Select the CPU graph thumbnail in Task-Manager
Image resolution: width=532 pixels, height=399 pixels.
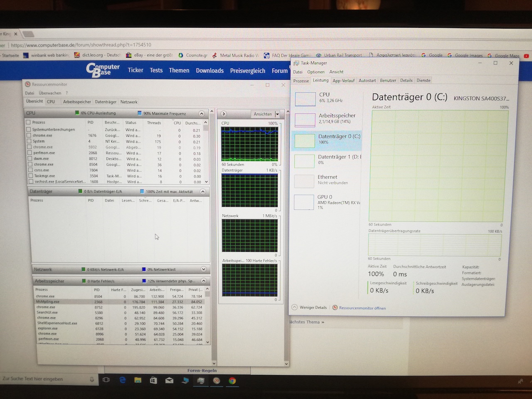coord(305,99)
